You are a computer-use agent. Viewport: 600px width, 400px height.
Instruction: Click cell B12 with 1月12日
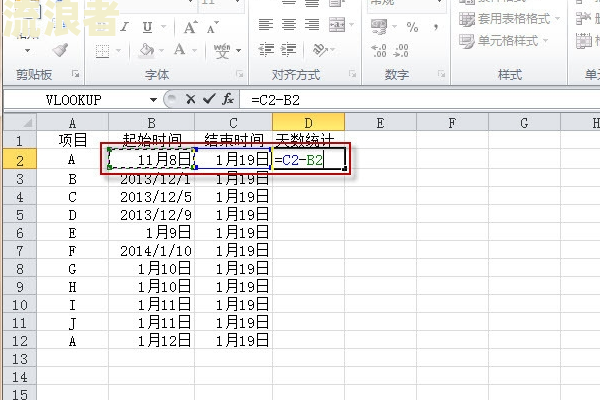pos(152,341)
